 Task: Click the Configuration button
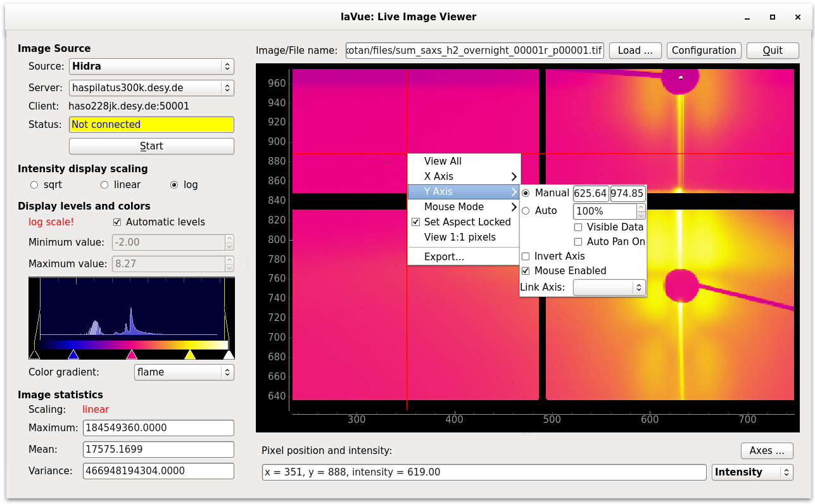tap(704, 51)
